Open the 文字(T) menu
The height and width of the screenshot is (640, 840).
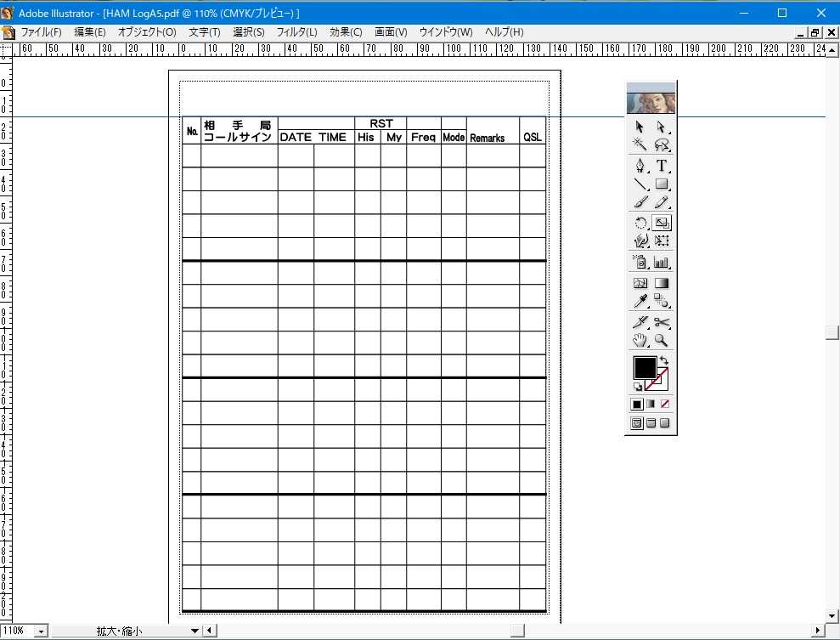click(x=204, y=32)
